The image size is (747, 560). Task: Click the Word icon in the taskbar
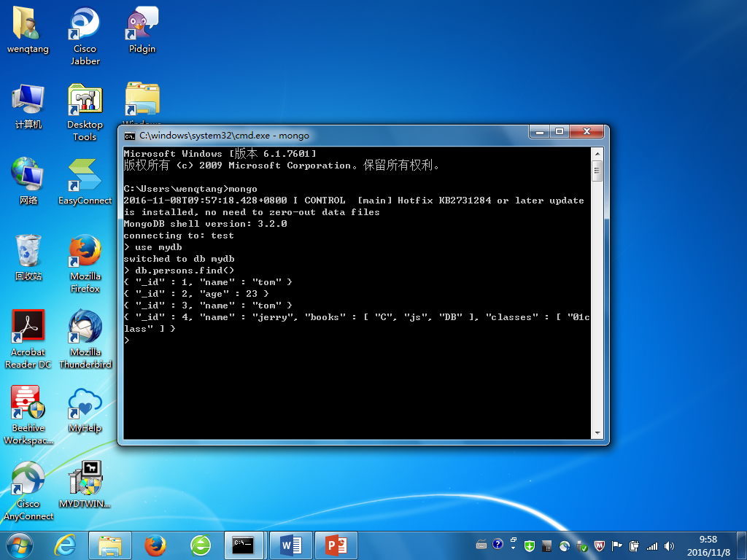tap(291, 545)
